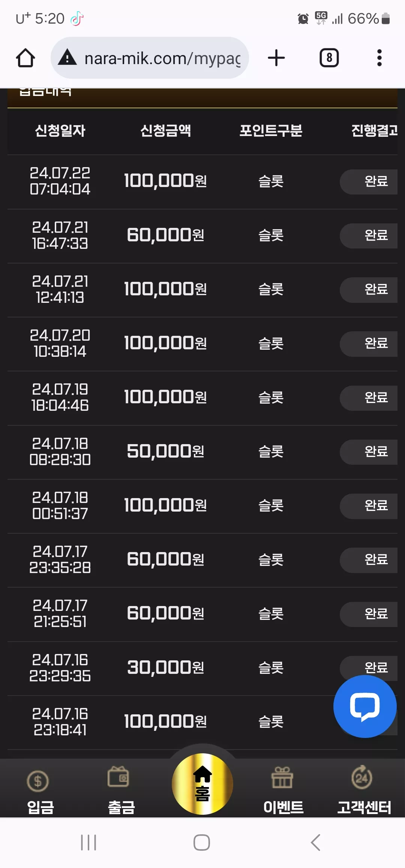Tap the site warning triangle icon
Viewport: 405px width, 868px height.
pos(68,58)
